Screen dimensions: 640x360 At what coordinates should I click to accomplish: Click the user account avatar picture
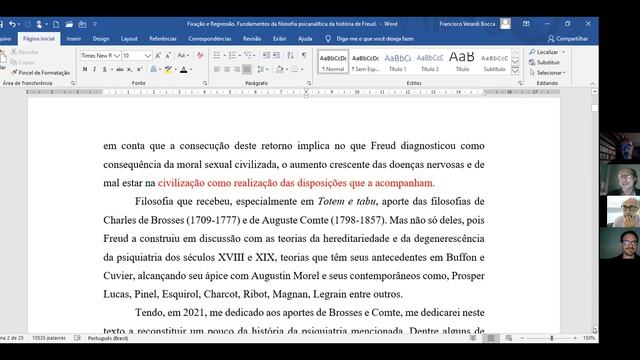tap(505, 24)
